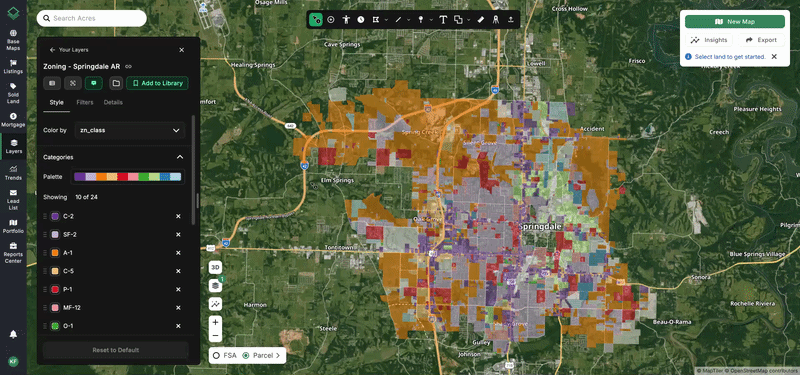Click the Search Acres field
800x375 pixels.
click(x=92, y=18)
